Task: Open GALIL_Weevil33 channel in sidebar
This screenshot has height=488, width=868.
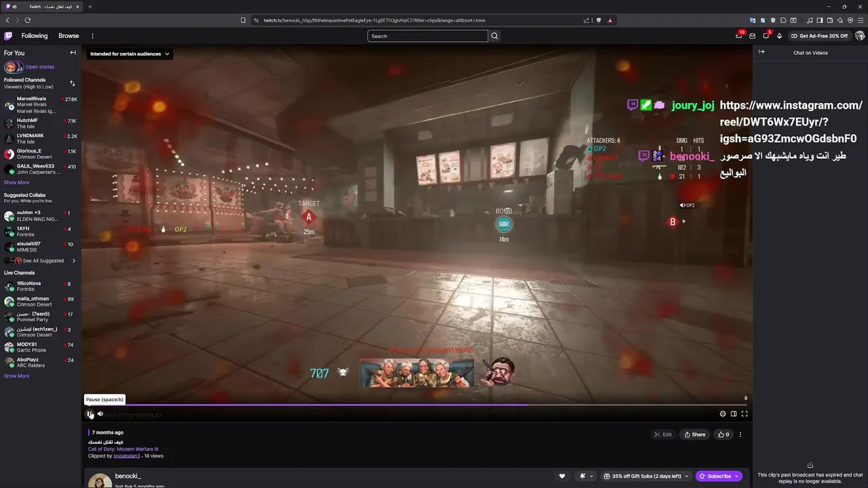Action: (41, 169)
